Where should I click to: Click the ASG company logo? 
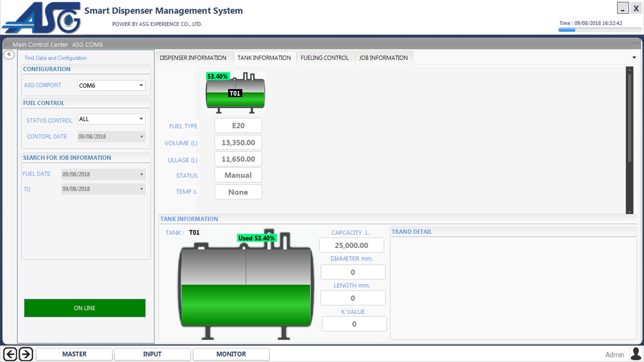coord(42,18)
